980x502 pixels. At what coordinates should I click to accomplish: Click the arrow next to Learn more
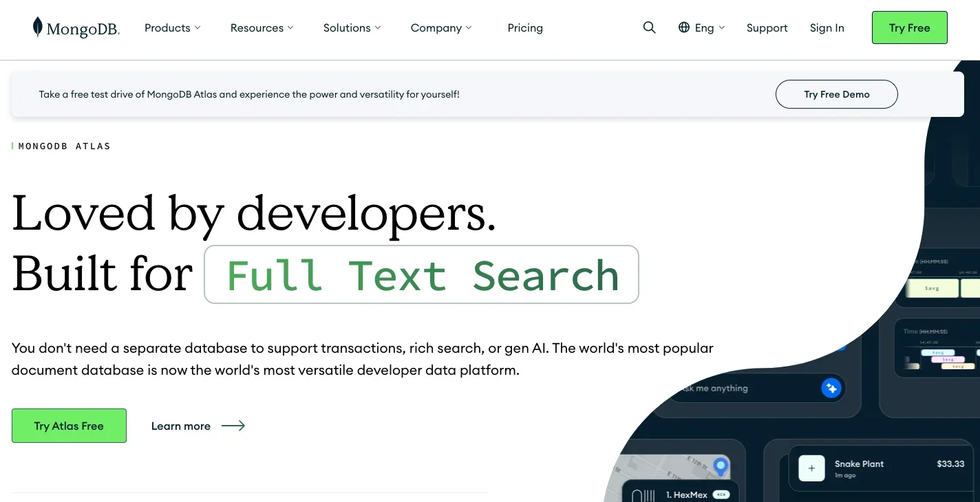tap(233, 426)
